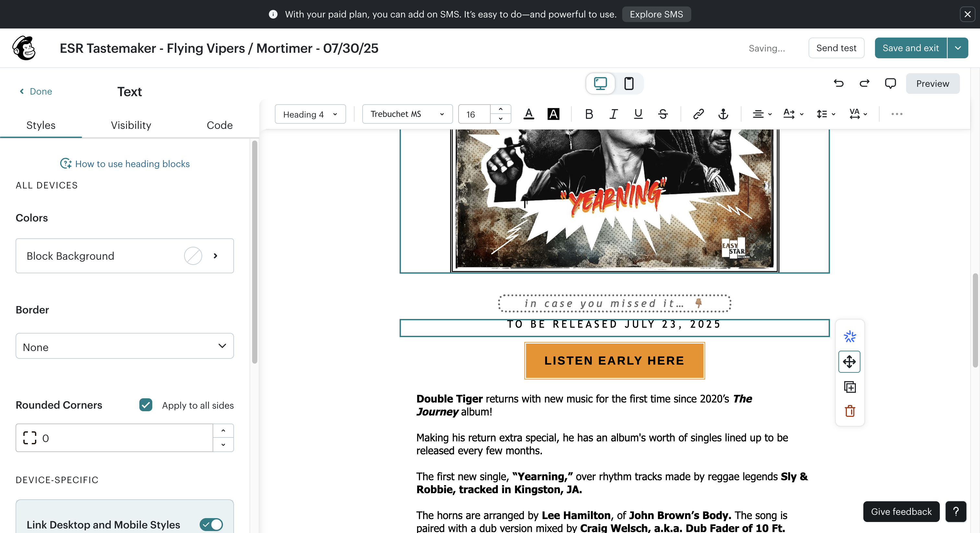The image size is (980, 533).
Task: Click the move block handle
Action: pos(849,362)
